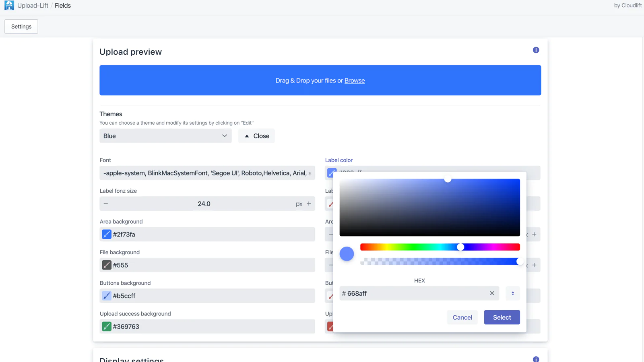The image size is (644, 362).
Task: Switch color format using the HEX toggle arrows
Action: [513, 293]
